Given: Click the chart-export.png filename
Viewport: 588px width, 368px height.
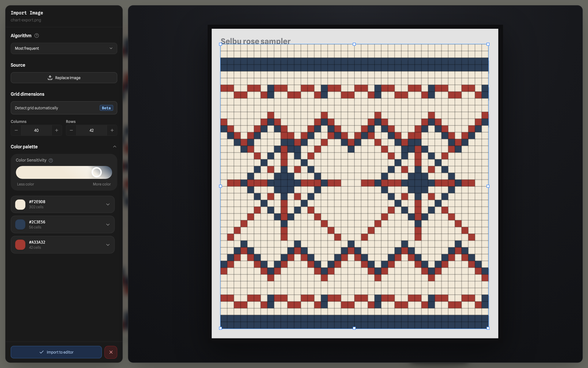Looking at the screenshot, I should click(26, 20).
